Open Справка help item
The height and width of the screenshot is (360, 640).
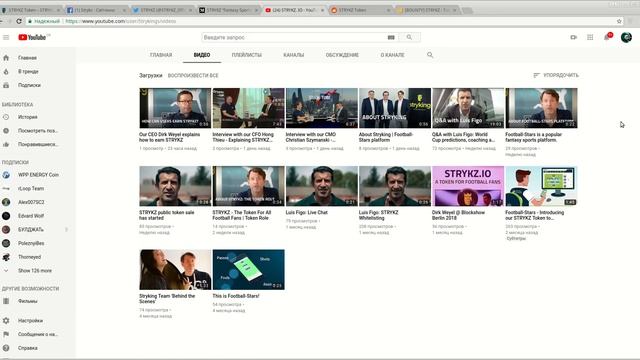tap(27, 348)
